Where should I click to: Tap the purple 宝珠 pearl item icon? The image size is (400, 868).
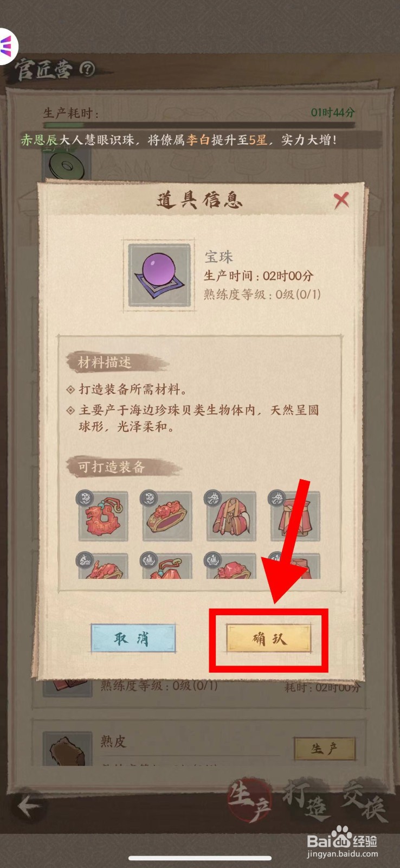pyautogui.click(x=159, y=275)
